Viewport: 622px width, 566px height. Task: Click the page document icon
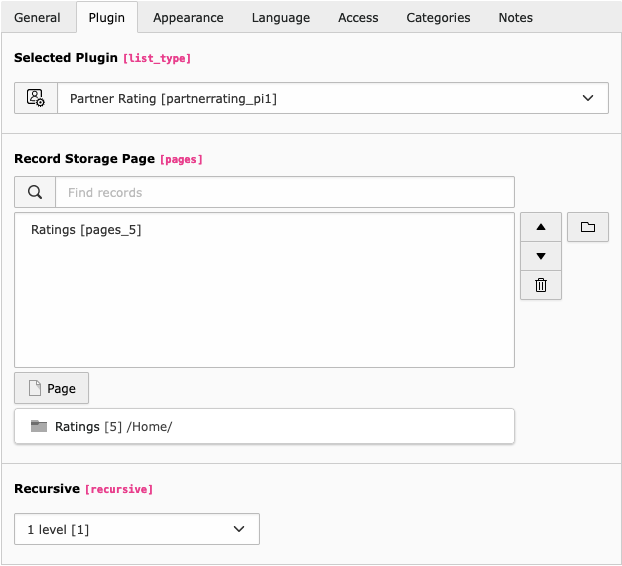coord(35,388)
